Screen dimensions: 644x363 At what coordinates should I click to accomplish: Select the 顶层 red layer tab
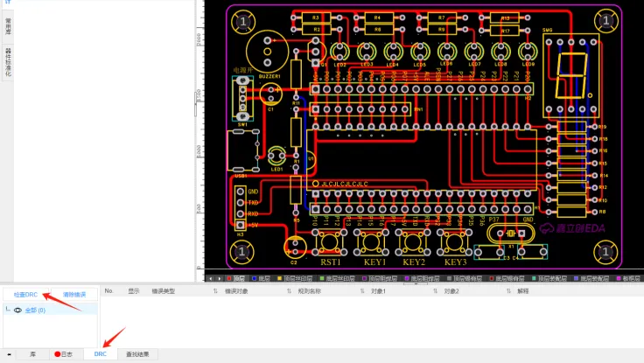click(x=235, y=278)
